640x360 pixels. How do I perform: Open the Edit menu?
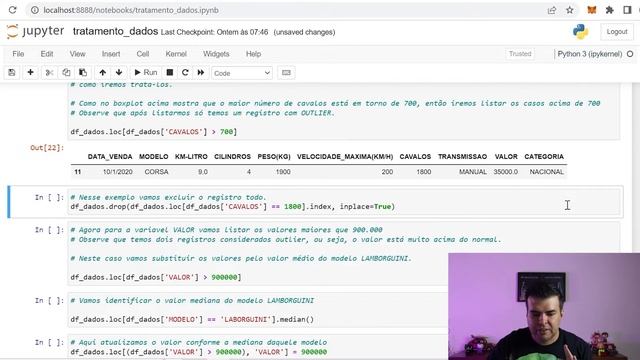tap(47, 54)
